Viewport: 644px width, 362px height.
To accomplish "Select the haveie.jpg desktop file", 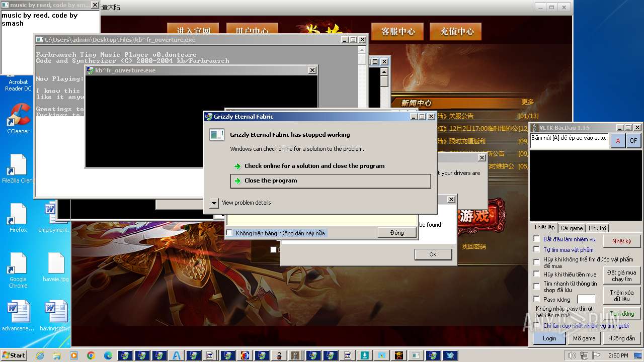I will [55, 267].
